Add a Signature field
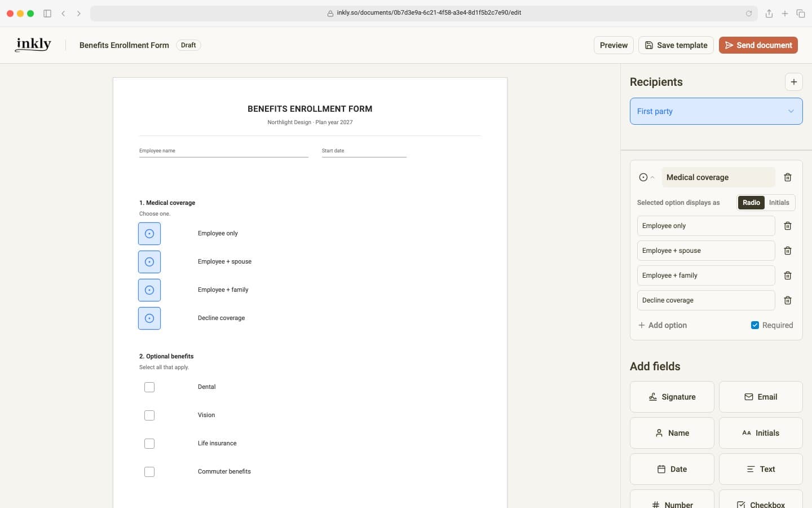 [672, 397]
